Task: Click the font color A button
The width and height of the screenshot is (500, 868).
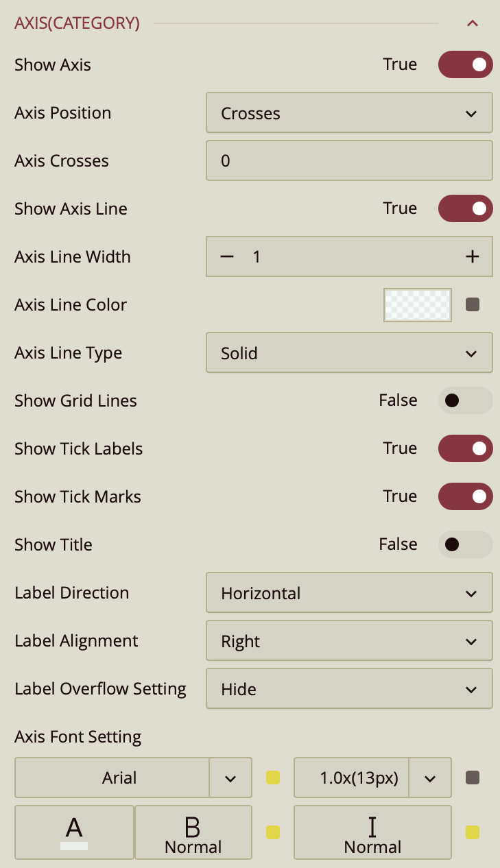Action: point(74,832)
